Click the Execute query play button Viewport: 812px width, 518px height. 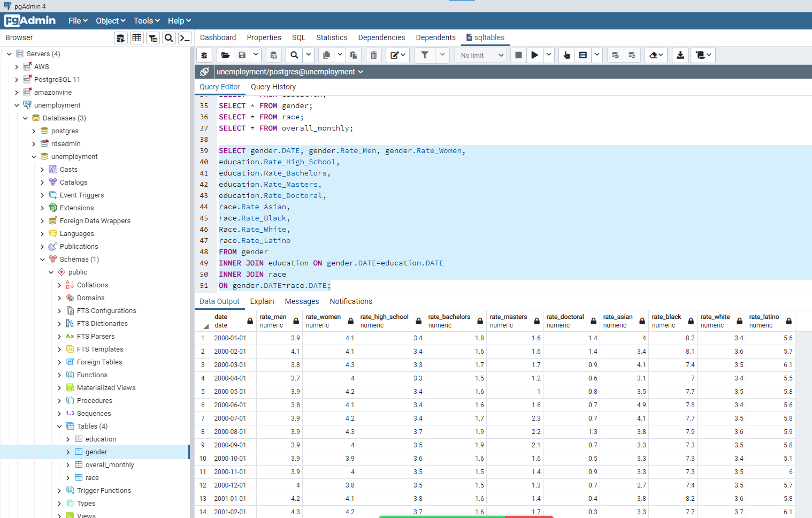pyautogui.click(x=534, y=55)
